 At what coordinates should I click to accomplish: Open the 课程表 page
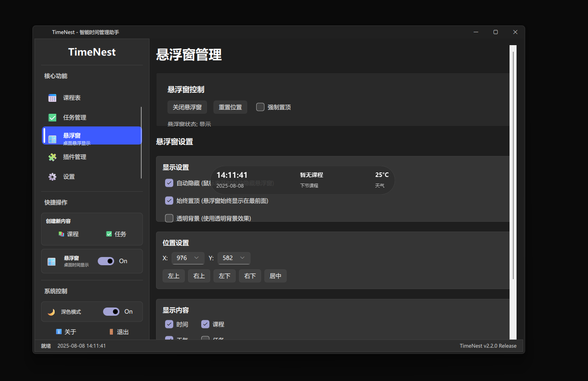(92, 98)
